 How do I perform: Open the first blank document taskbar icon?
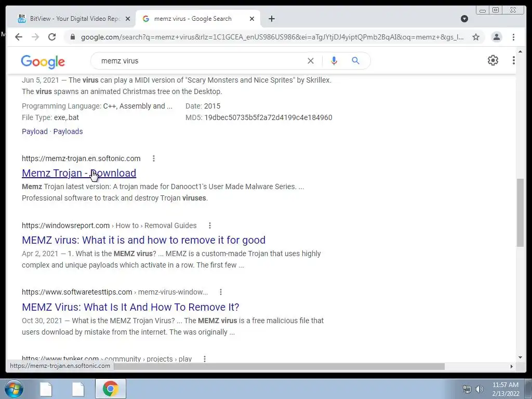[46, 389]
